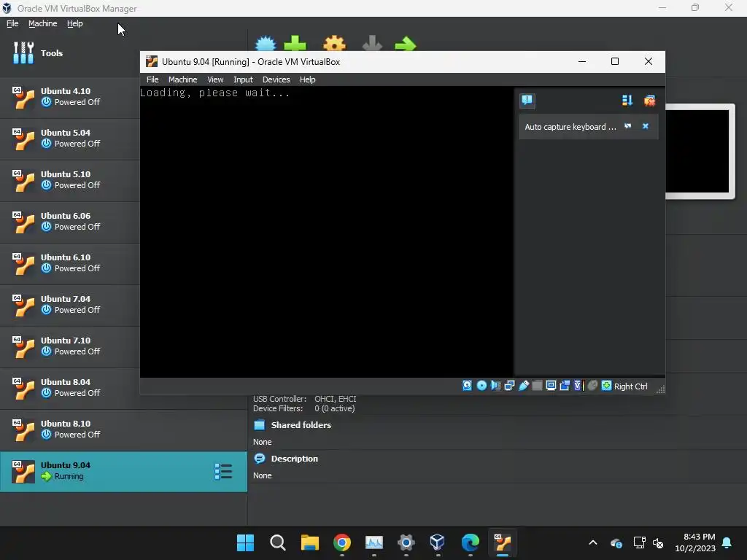
Task: Open the taskbar clock showing 8:43 PM
Action: (695, 542)
